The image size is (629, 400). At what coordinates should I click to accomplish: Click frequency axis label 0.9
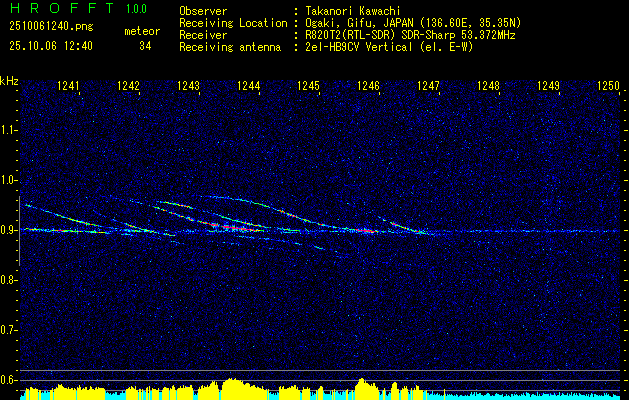point(8,230)
